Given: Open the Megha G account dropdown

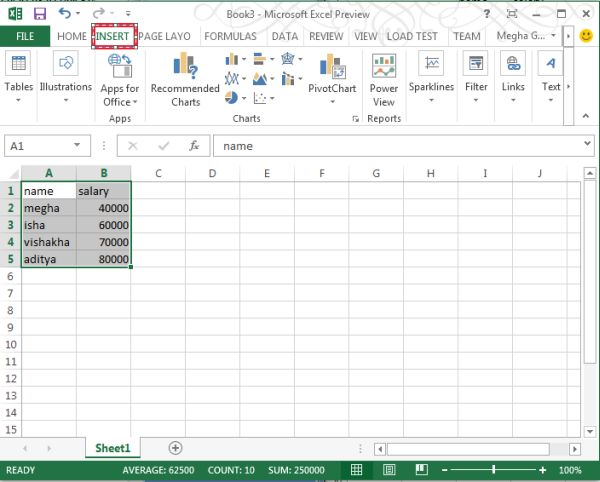Looking at the screenshot, I should 553,36.
